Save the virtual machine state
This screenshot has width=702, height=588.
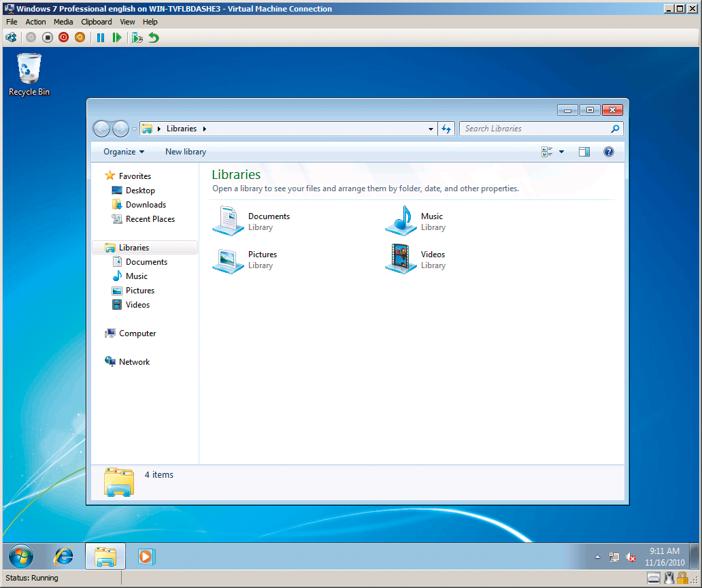(79, 37)
